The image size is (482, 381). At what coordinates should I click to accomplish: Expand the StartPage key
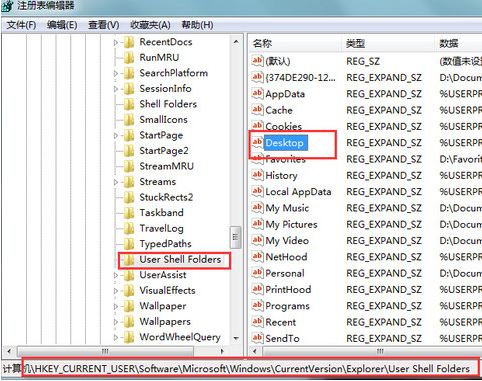click(116, 135)
